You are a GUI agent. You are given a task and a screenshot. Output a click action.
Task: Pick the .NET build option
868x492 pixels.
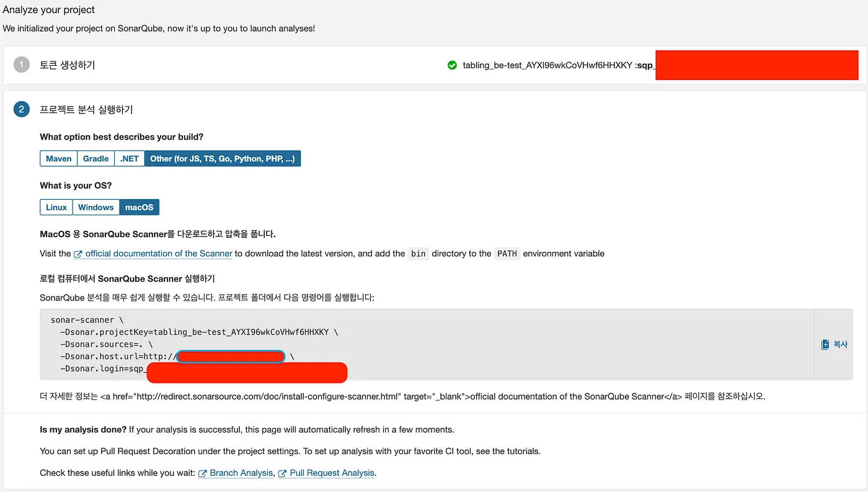coord(130,159)
